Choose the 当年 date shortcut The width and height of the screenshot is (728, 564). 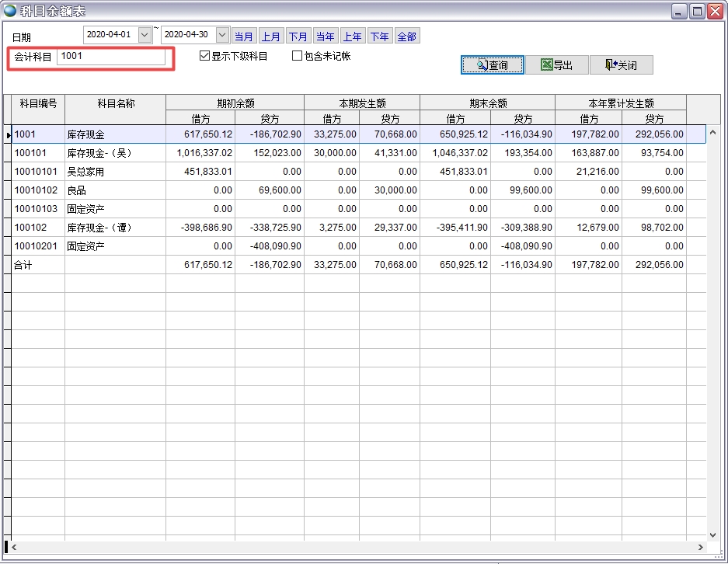point(325,37)
